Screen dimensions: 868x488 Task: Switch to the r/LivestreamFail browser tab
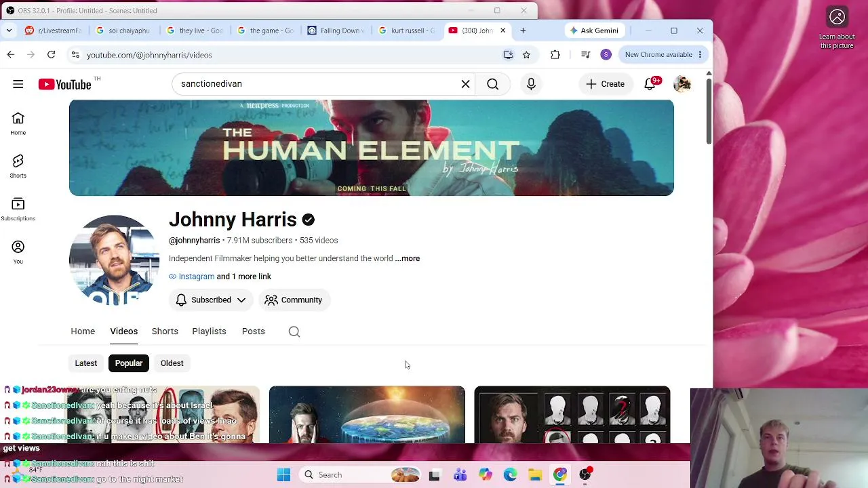pyautogui.click(x=54, y=30)
